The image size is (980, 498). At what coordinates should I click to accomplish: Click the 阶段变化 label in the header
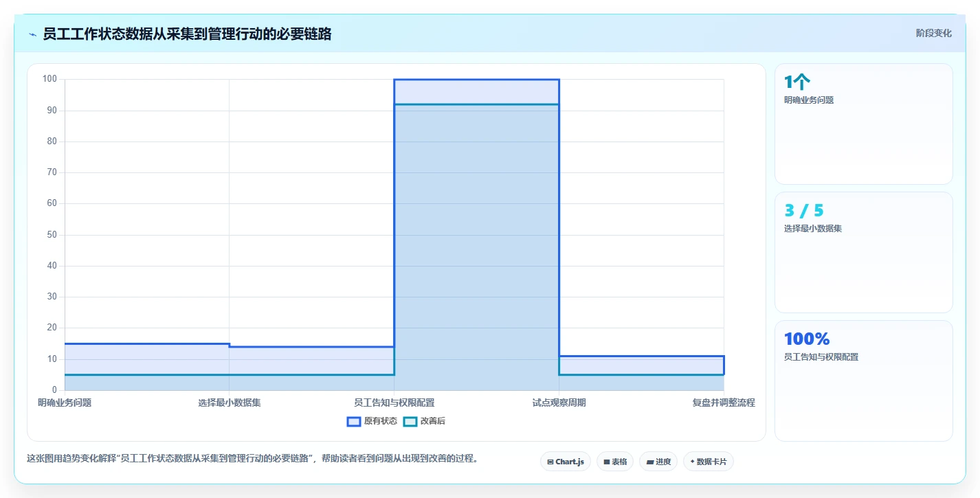coord(934,33)
